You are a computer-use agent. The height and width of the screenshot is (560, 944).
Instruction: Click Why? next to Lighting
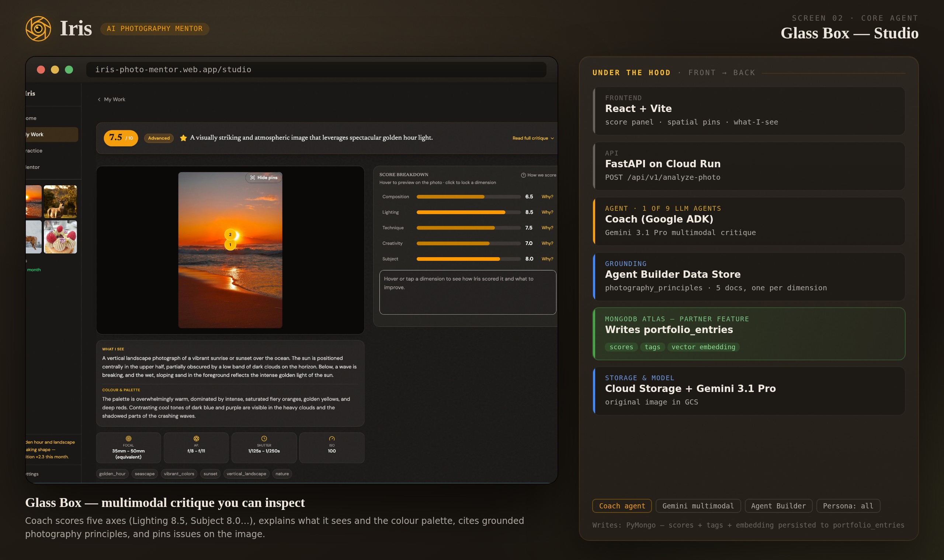tap(547, 212)
